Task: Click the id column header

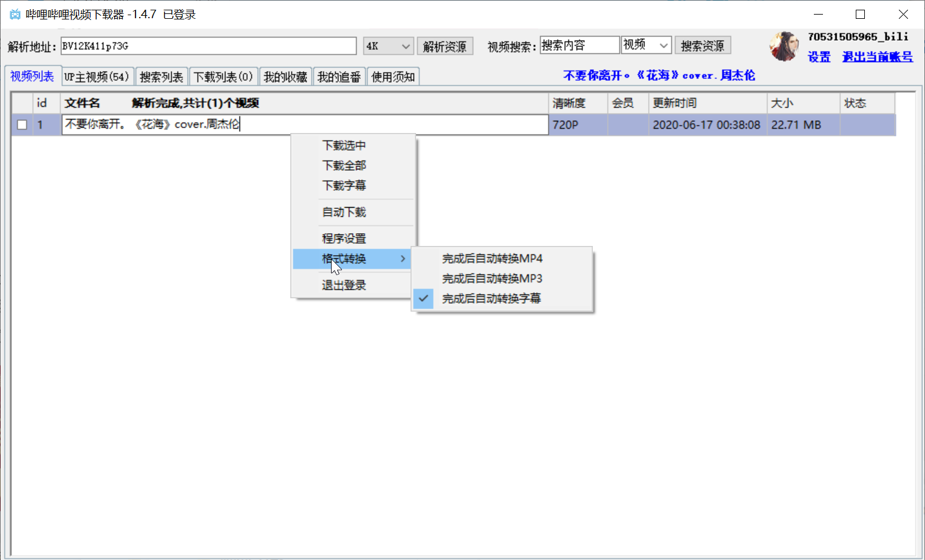Action: 47,103
